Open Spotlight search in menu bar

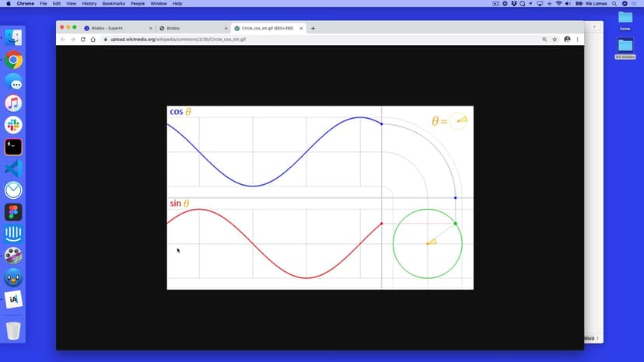tap(614, 4)
